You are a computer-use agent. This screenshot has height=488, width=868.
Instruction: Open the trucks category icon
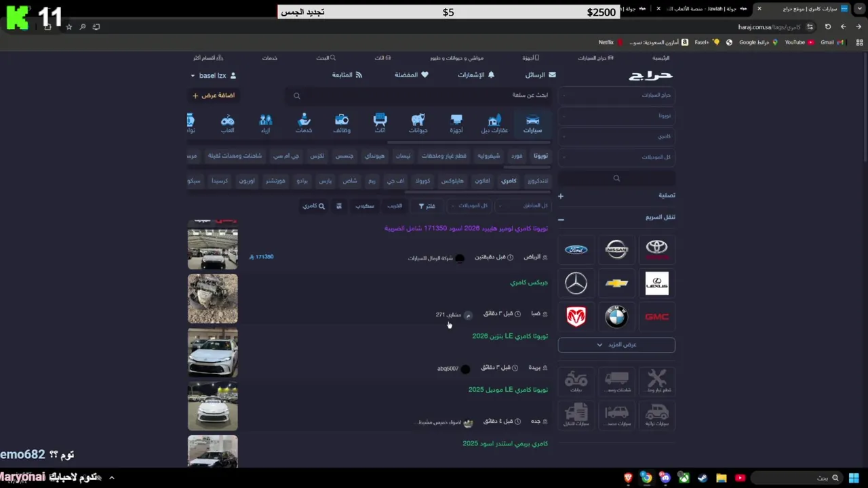[x=616, y=380]
